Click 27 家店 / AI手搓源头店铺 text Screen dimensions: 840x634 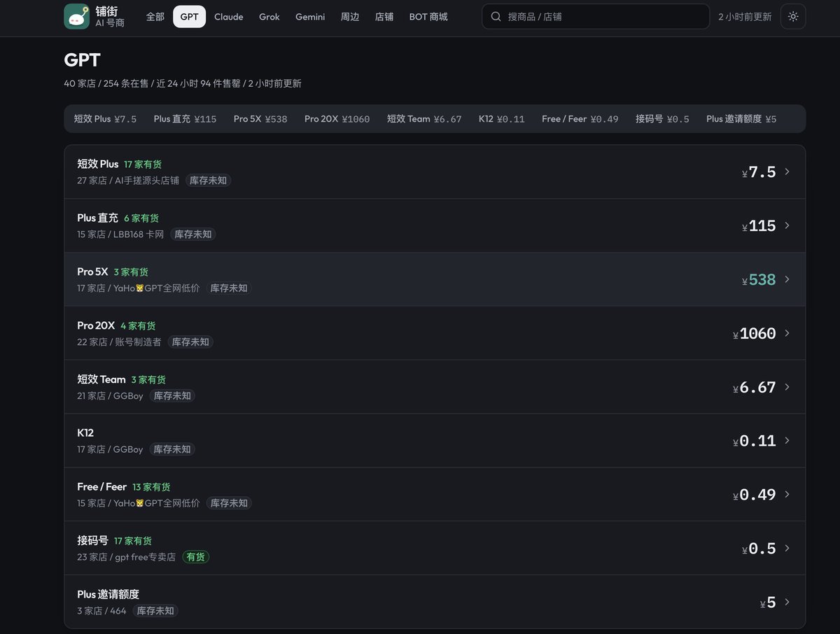point(128,181)
